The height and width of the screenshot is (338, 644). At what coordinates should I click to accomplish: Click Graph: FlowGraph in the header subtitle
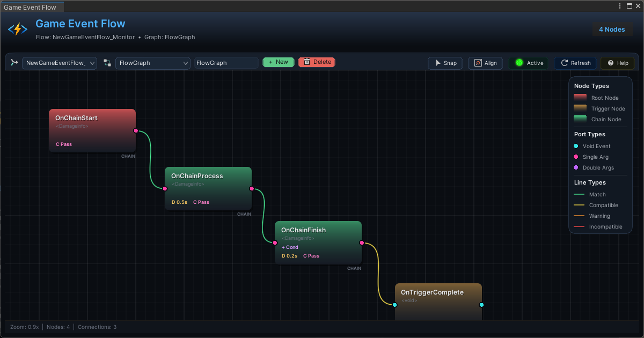(x=170, y=38)
